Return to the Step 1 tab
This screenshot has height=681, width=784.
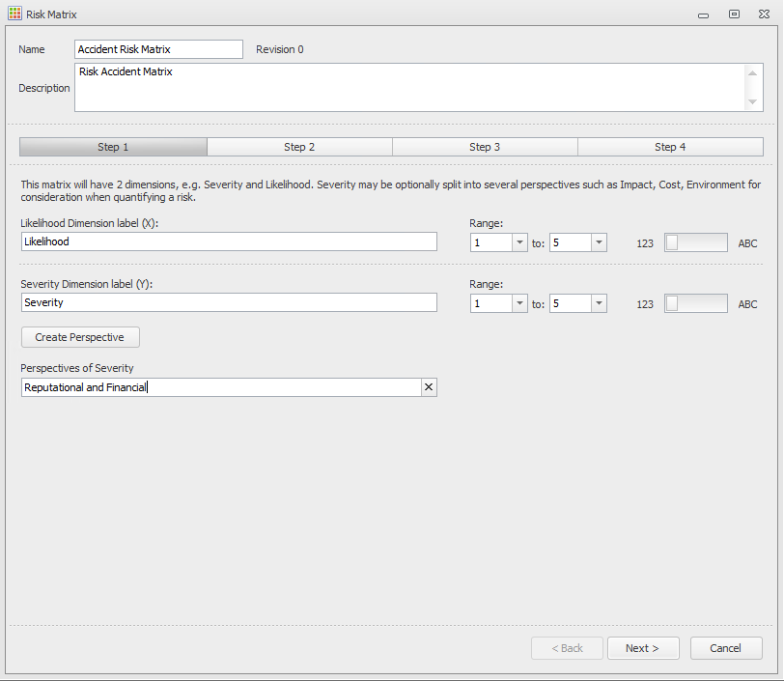(x=113, y=147)
